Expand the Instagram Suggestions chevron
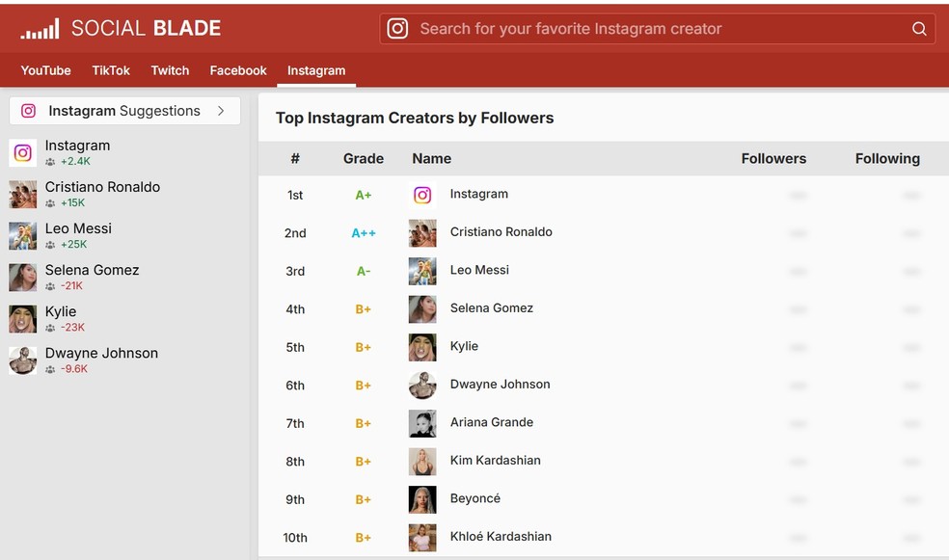The image size is (949, 560). [221, 111]
